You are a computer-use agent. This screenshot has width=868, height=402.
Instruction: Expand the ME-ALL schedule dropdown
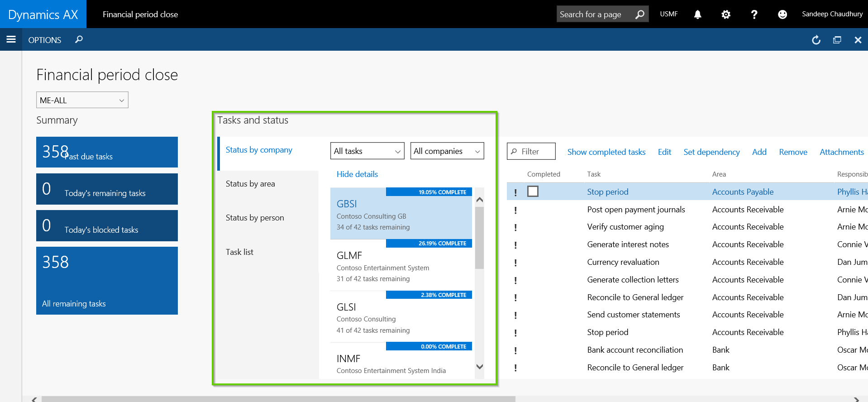click(x=82, y=100)
